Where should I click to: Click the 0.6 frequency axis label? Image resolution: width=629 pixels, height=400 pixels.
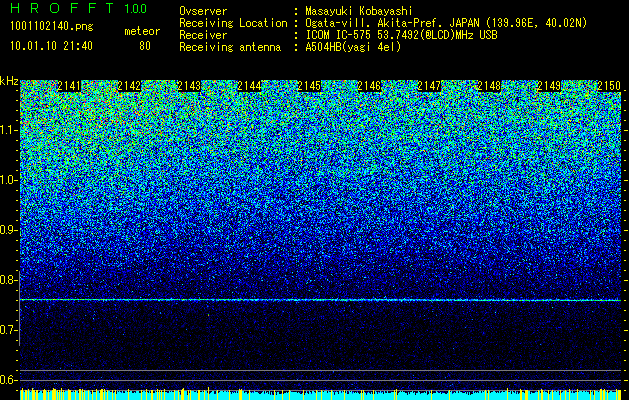pos(8,380)
